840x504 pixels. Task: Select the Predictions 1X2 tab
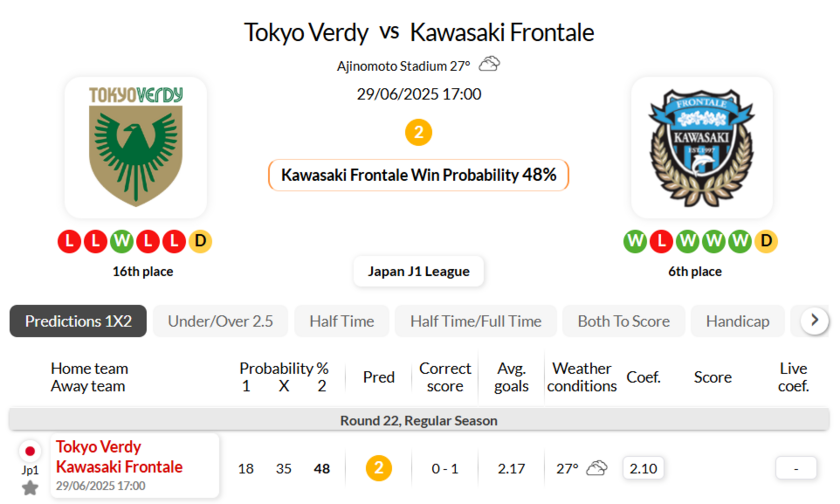[78, 321]
